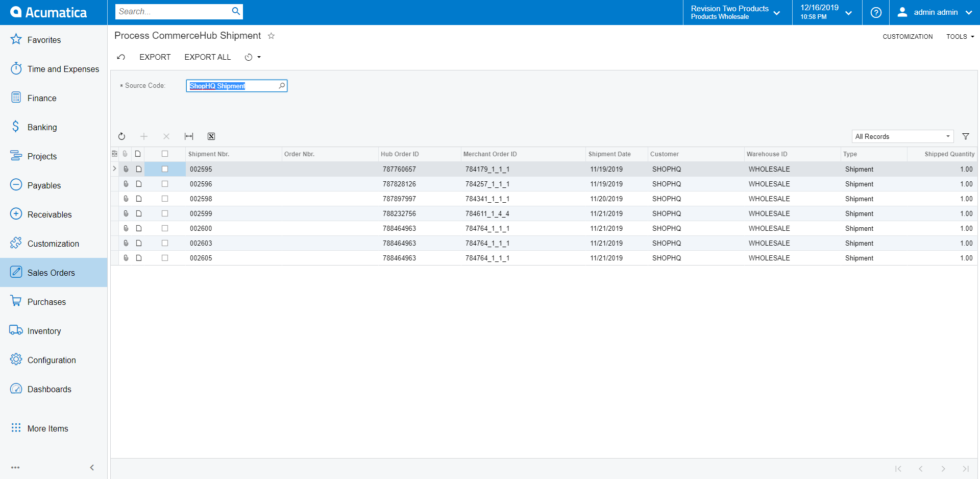The height and width of the screenshot is (479, 980).
Task: Open Favorites in sidebar
Action: click(54, 40)
